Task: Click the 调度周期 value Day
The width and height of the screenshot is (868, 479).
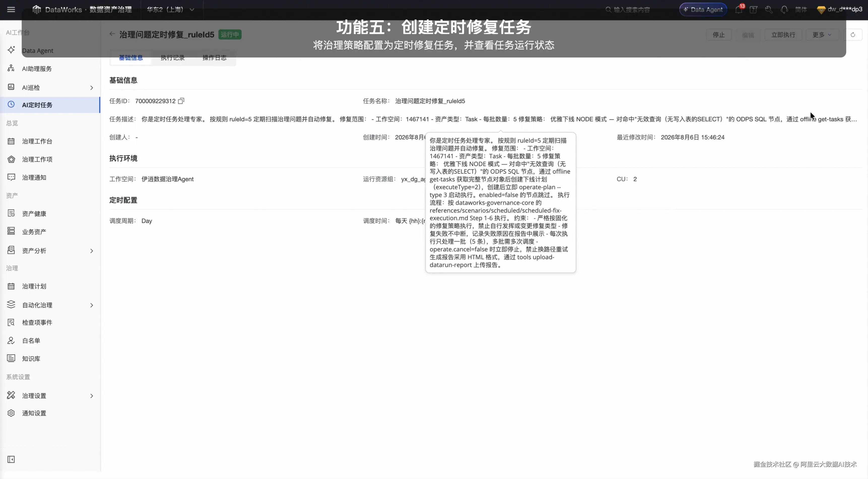Action: [x=147, y=221]
